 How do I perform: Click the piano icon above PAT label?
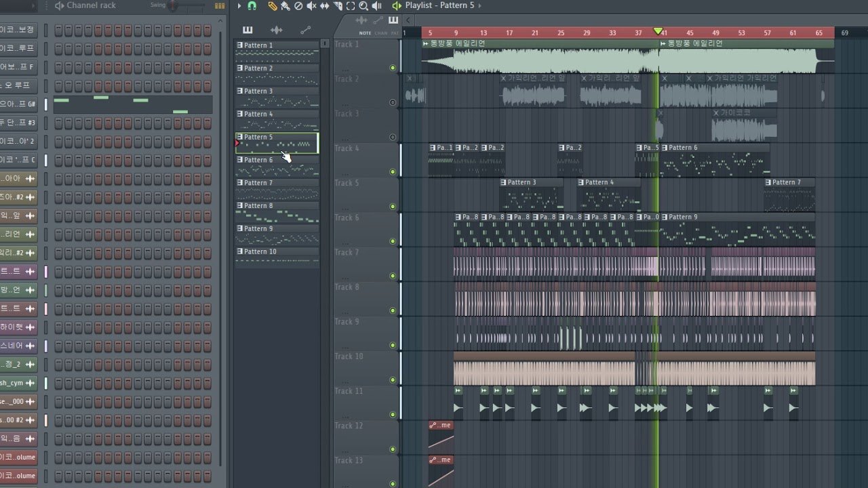(393, 21)
